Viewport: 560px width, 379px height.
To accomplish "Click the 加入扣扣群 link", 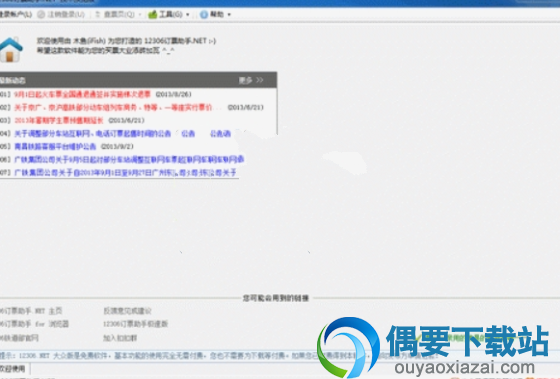I will (120, 338).
